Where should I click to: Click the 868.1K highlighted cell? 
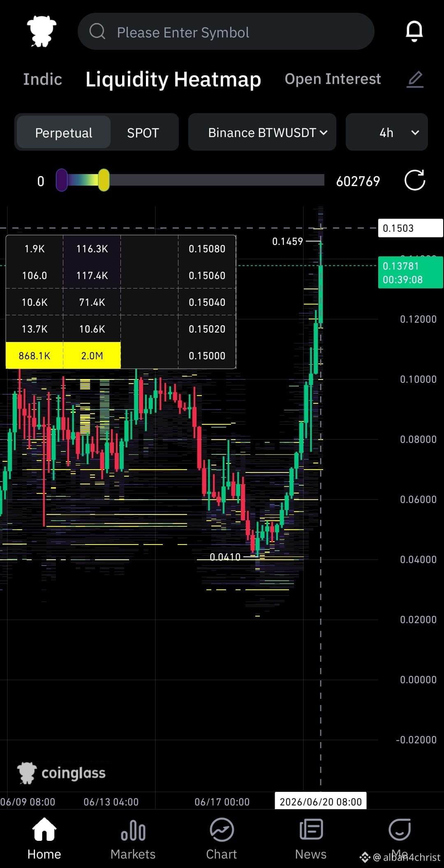point(35,356)
